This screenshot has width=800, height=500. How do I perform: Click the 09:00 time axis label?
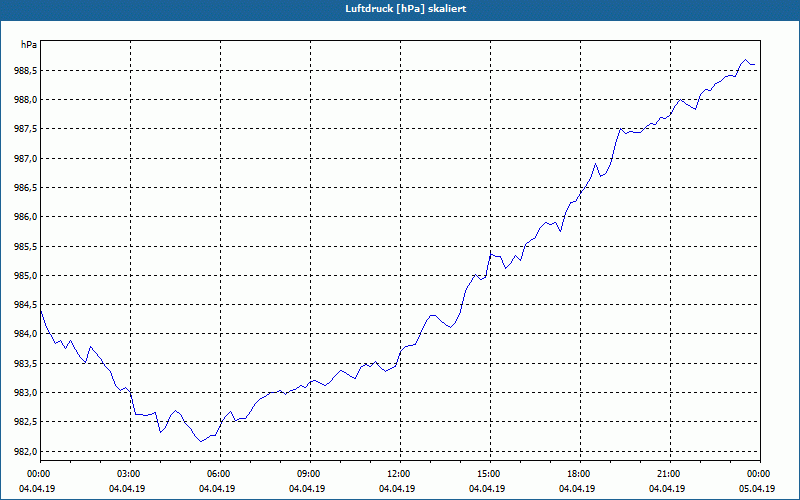pyautogui.click(x=307, y=474)
